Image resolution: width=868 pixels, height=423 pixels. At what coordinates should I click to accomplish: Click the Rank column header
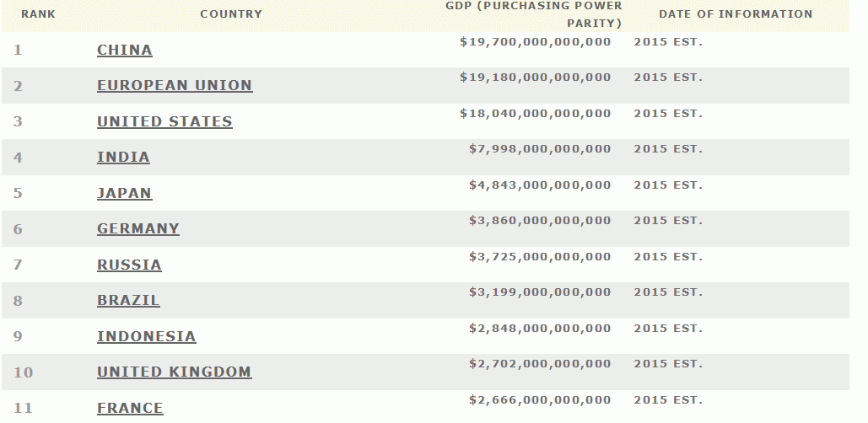pyautogui.click(x=38, y=14)
